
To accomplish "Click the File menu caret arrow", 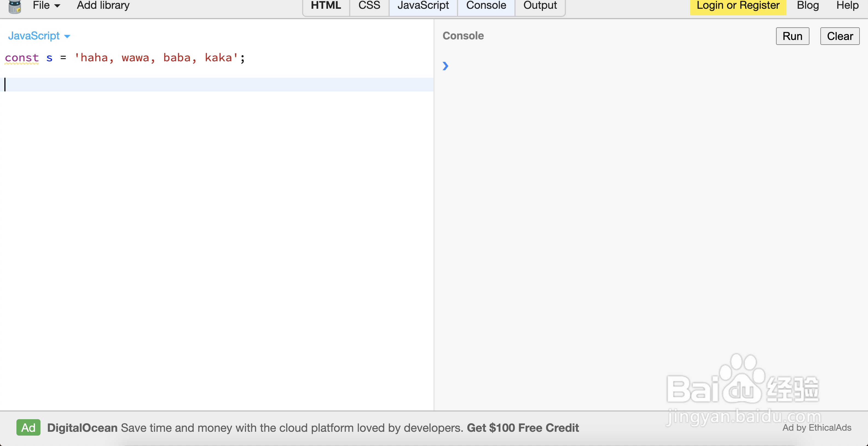I will coord(57,6).
